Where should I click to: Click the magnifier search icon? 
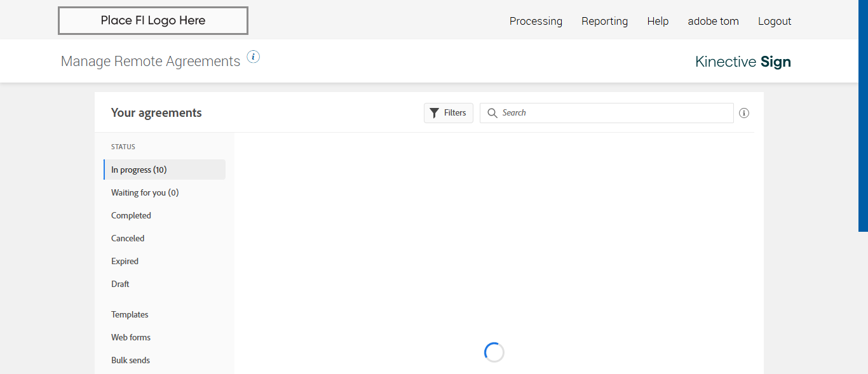(492, 113)
